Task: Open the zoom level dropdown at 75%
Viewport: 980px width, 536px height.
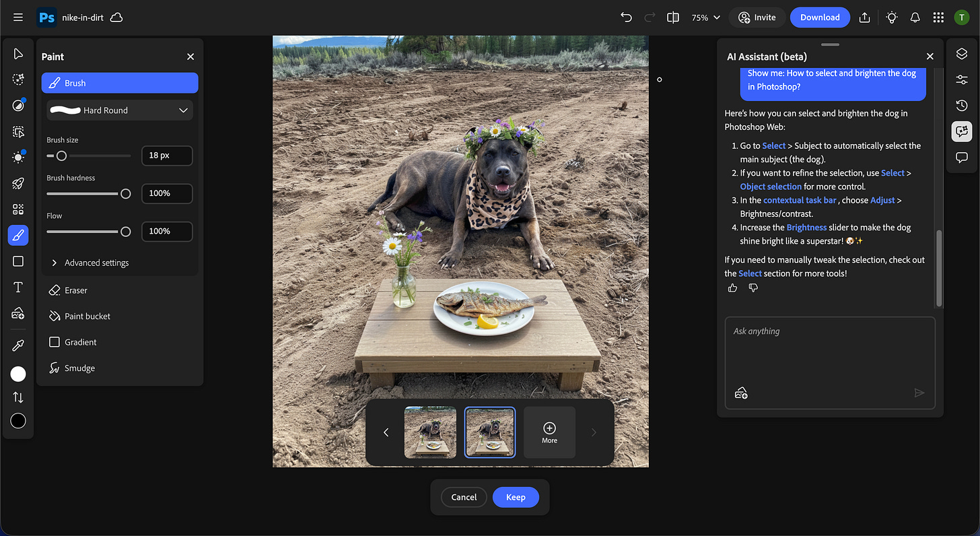Action: 705,17
